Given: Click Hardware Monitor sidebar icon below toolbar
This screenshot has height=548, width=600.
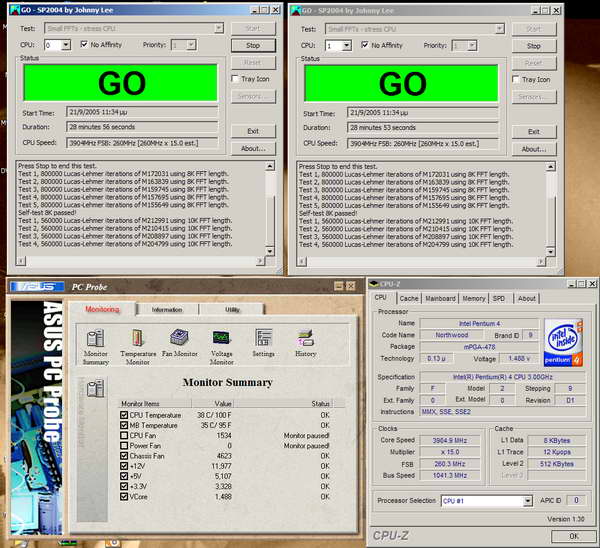Looking at the screenshot, I should [x=95, y=388].
